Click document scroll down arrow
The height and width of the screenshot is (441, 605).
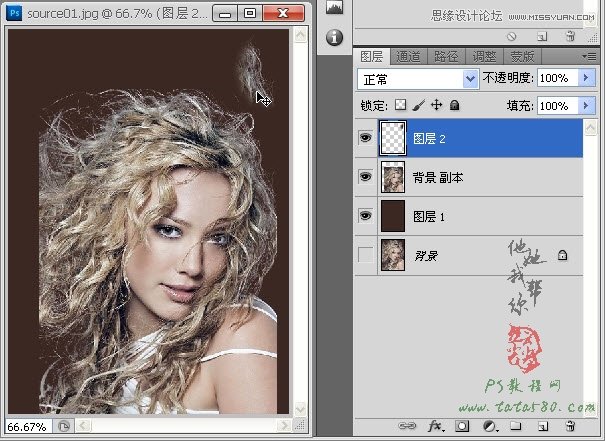[300, 408]
